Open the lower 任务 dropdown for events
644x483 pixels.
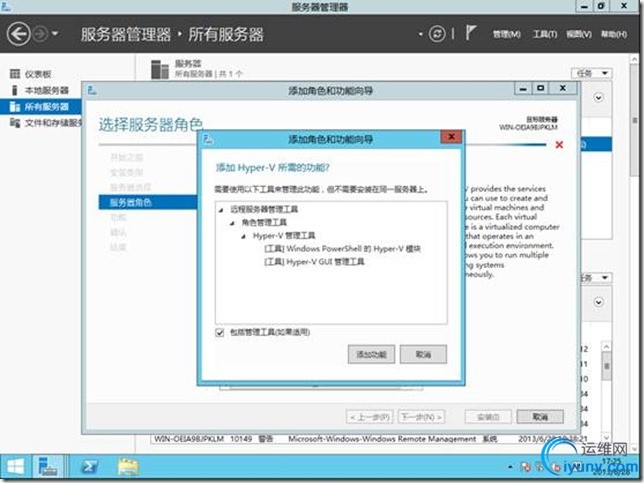595,278
